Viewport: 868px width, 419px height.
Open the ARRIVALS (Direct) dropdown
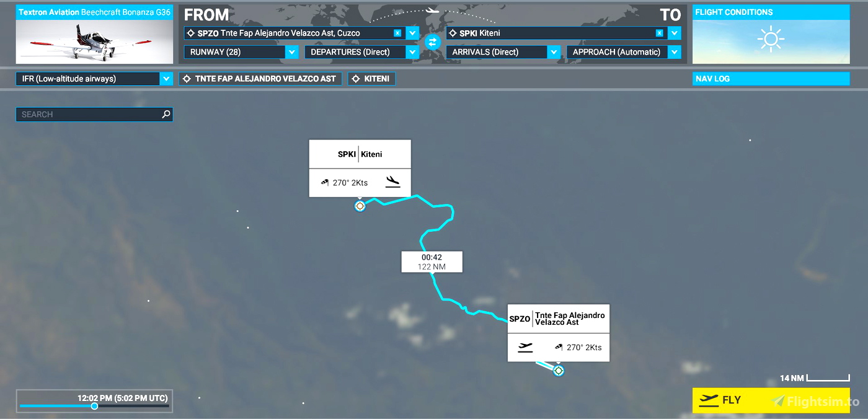pos(503,52)
